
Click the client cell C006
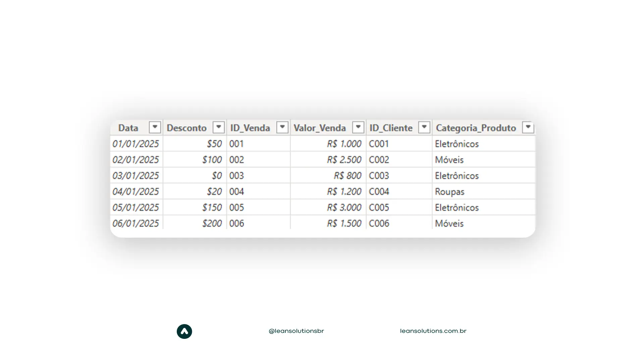tap(399, 223)
